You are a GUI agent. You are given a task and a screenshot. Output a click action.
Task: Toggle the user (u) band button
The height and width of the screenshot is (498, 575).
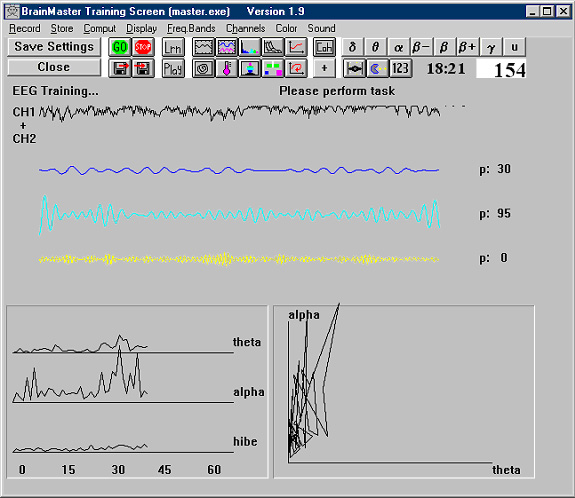(x=514, y=47)
